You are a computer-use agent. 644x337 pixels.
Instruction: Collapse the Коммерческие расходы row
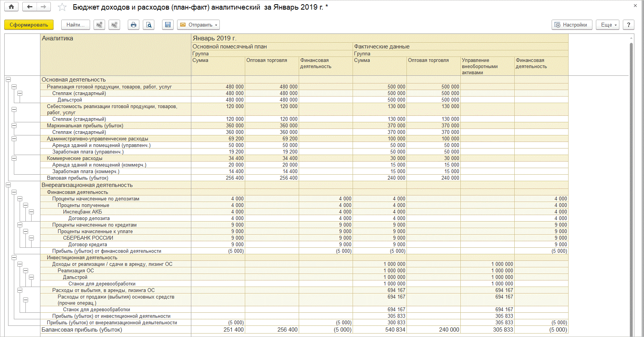14,158
